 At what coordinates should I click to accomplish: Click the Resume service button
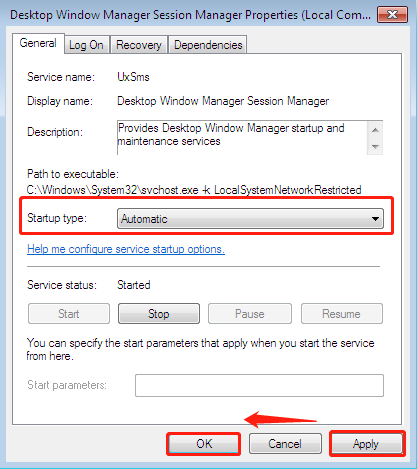342,314
